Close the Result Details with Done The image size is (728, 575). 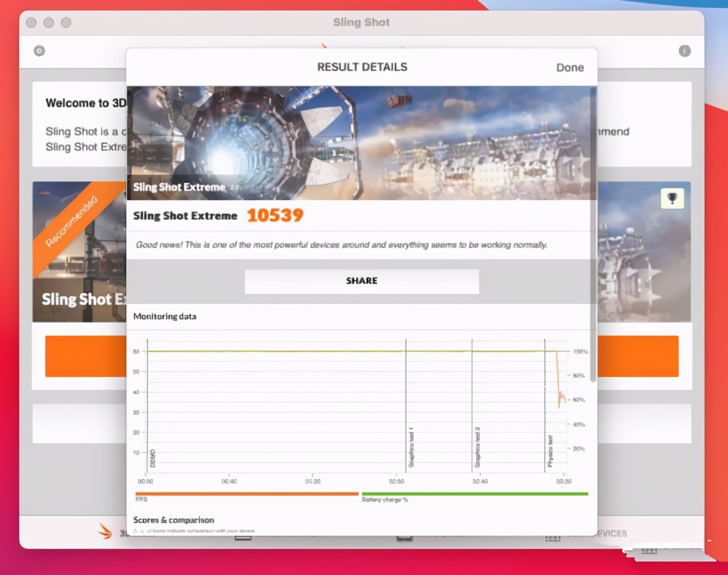coord(570,68)
